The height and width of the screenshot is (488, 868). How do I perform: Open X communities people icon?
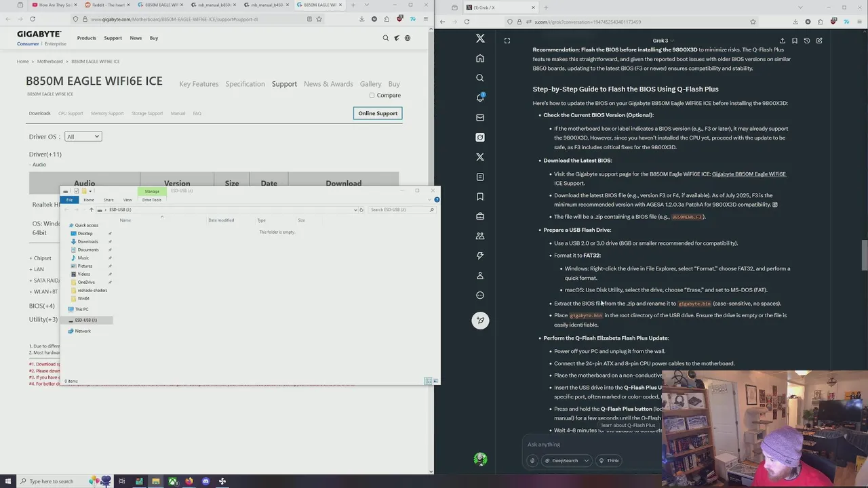[480, 236]
